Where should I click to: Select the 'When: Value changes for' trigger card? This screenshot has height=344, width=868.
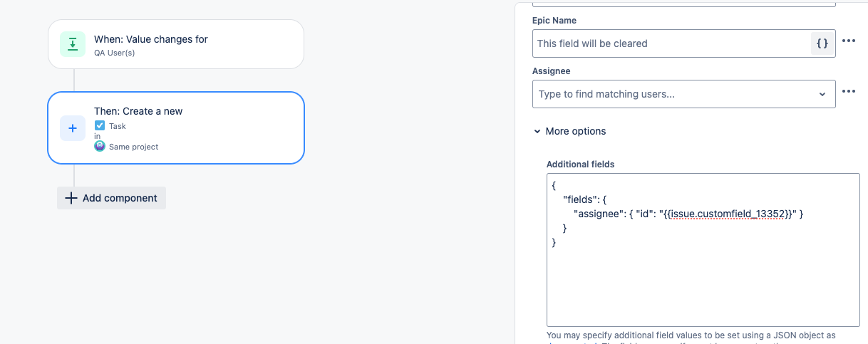pyautogui.click(x=176, y=44)
